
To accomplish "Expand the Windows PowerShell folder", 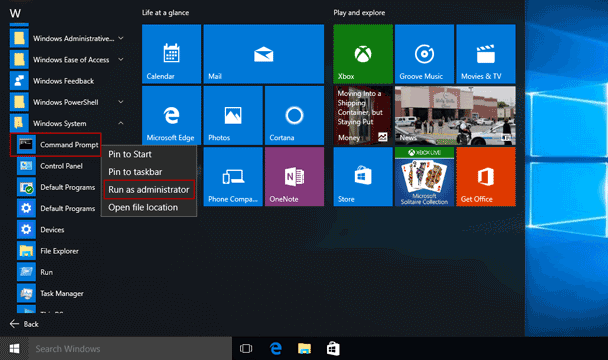I will pos(67,102).
